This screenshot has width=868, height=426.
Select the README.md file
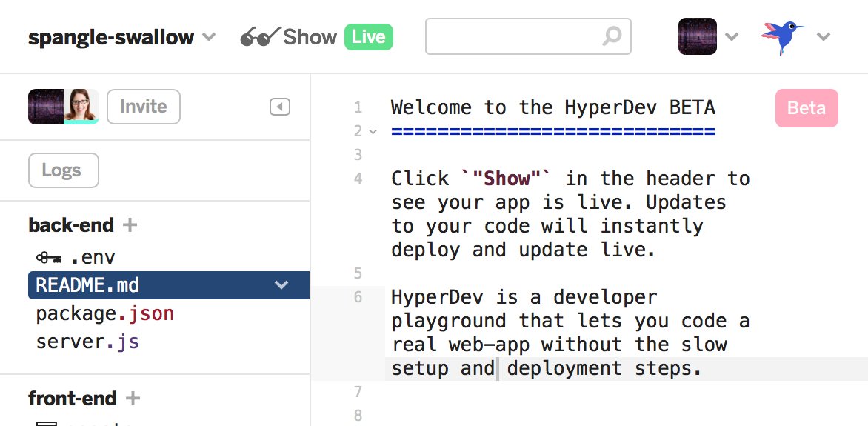(169, 285)
